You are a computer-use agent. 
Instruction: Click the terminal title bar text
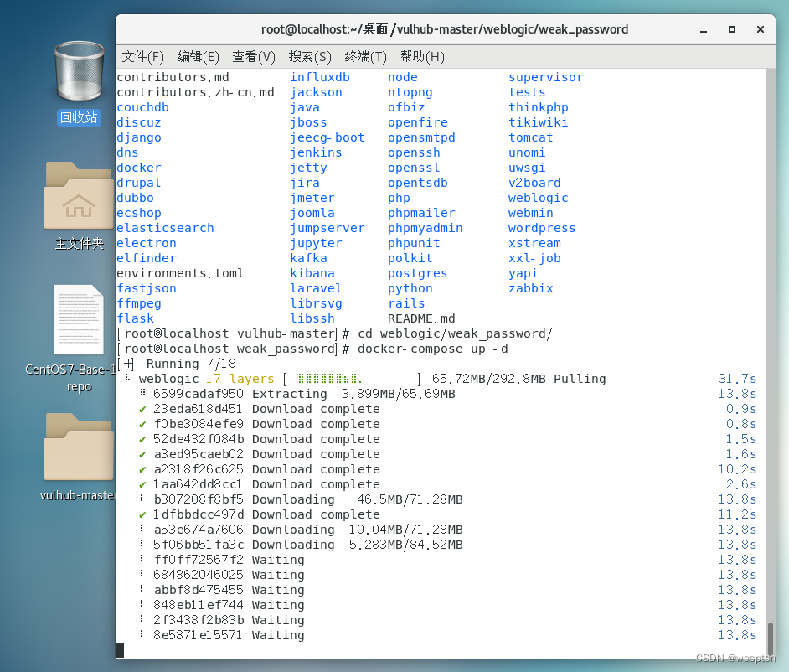click(x=444, y=29)
